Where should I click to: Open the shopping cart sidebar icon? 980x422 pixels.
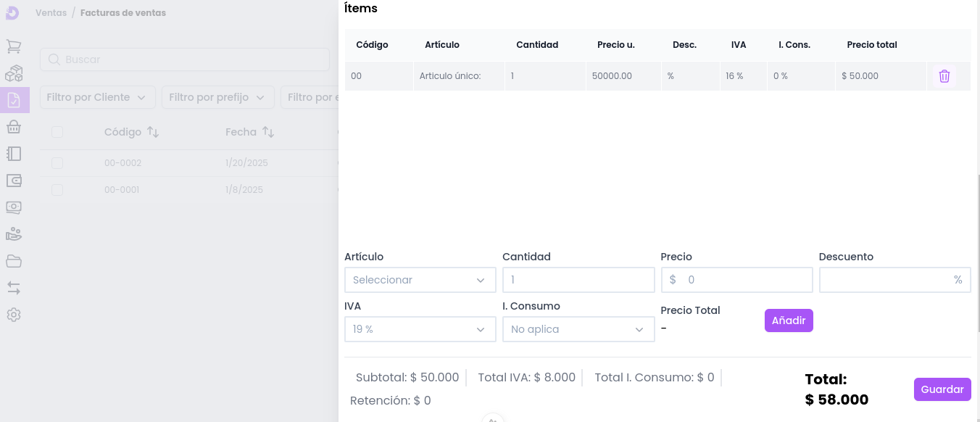[x=14, y=46]
